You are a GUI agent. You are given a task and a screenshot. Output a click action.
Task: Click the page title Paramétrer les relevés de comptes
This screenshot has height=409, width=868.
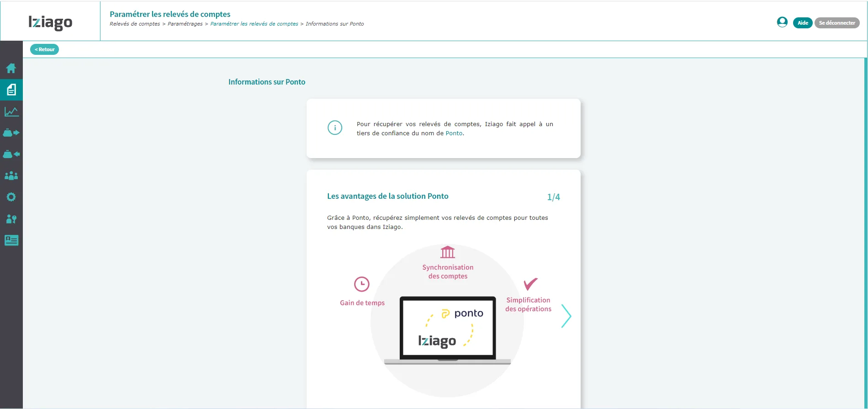(x=170, y=14)
